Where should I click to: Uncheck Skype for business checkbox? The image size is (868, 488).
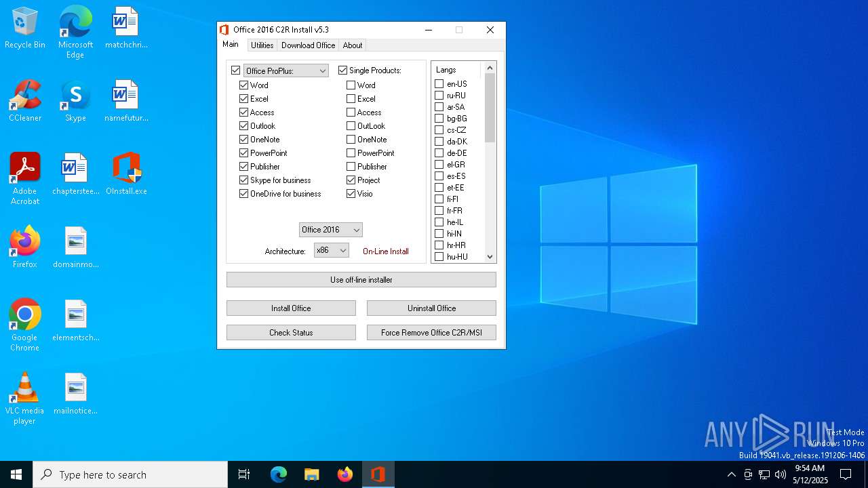coord(244,180)
